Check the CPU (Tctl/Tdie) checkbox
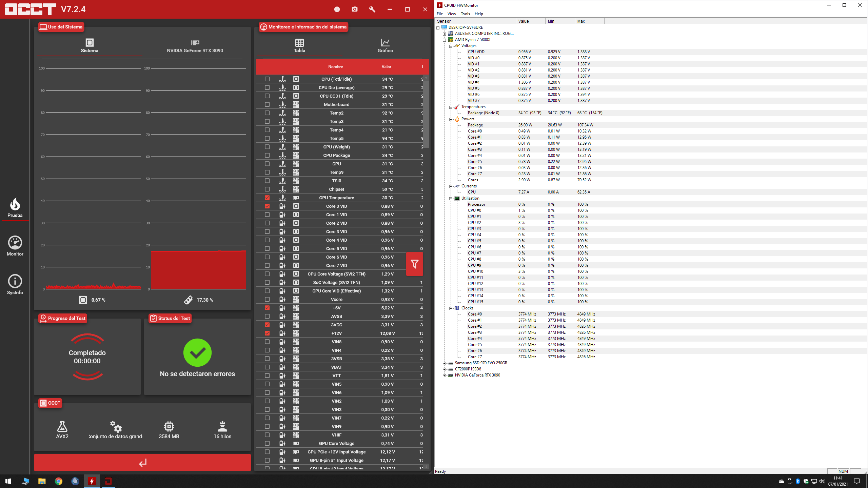Viewport: 868px width, 488px height. [x=267, y=79]
